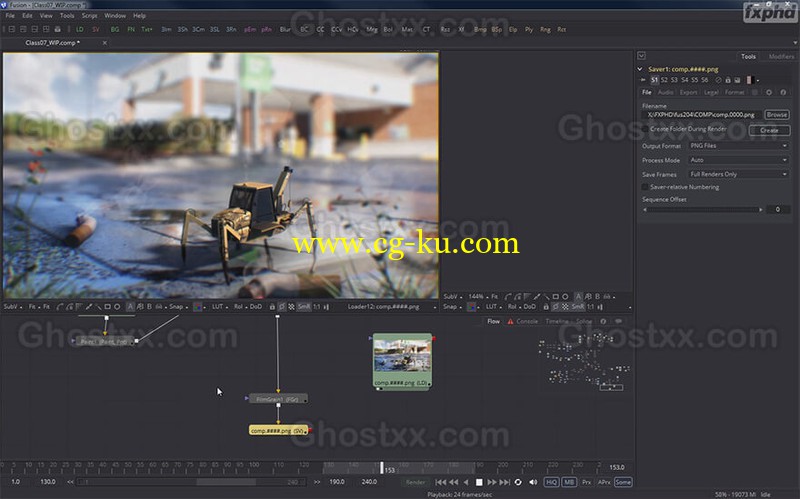Screen dimensions: 800x499
Task: Open the flow chat bubble icon
Action: click(x=618, y=321)
